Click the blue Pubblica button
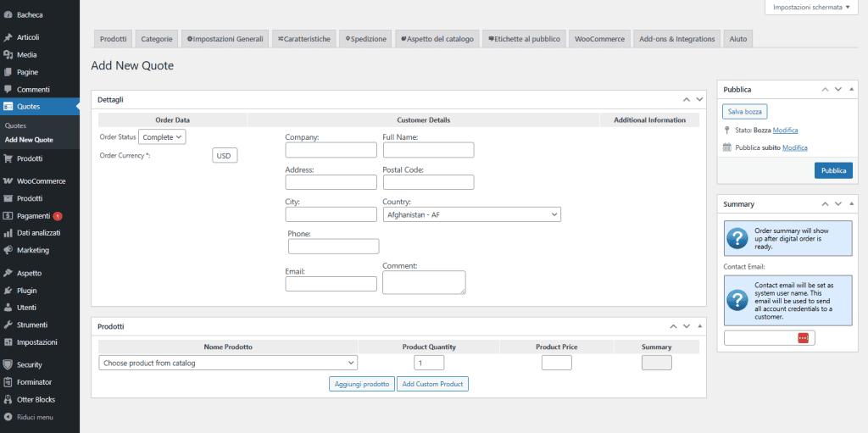 pyautogui.click(x=832, y=170)
